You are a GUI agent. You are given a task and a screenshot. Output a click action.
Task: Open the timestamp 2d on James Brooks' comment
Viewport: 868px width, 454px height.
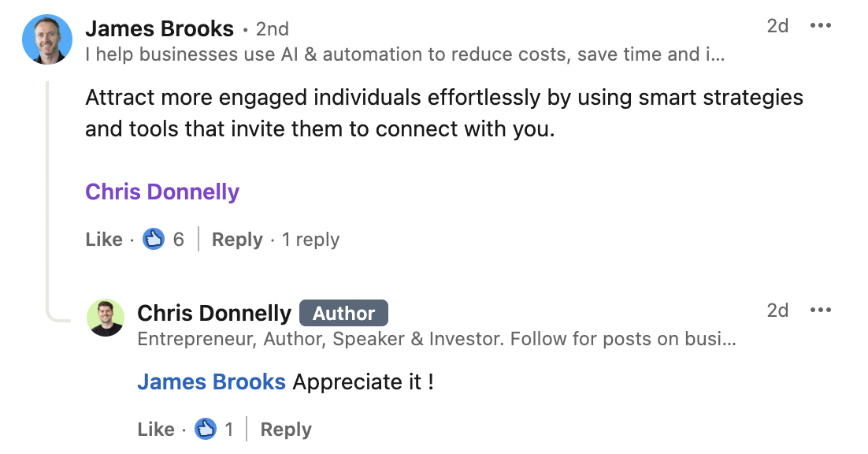point(777,24)
